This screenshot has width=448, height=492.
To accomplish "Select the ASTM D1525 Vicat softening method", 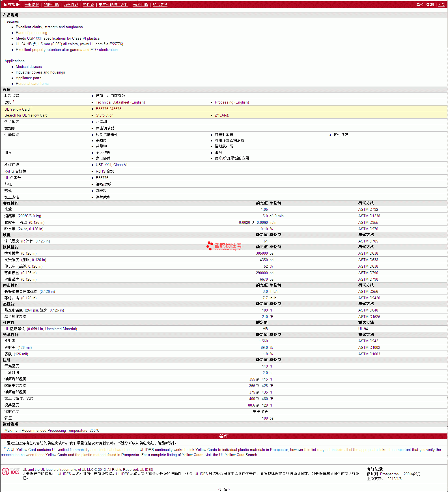I will click(369, 317).
